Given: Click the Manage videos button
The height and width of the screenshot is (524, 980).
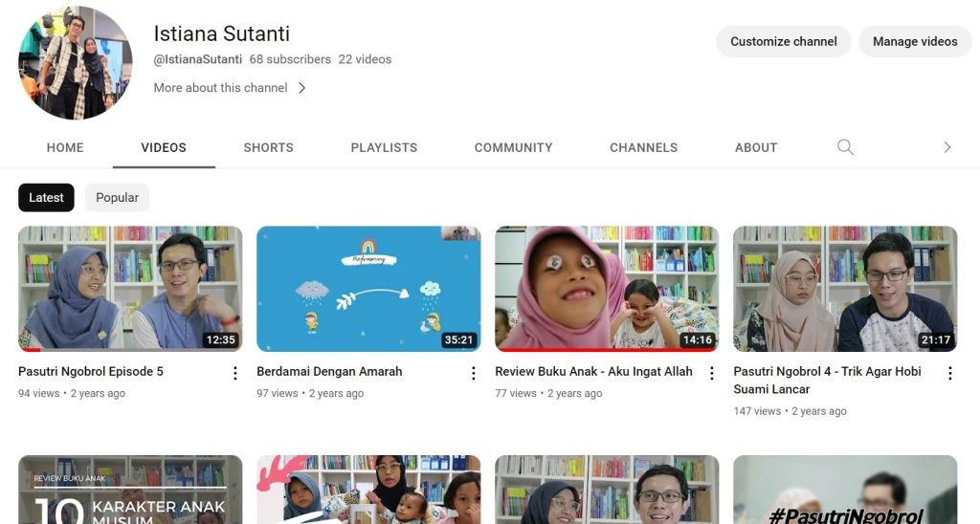Looking at the screenshot, I should [915, 41].
